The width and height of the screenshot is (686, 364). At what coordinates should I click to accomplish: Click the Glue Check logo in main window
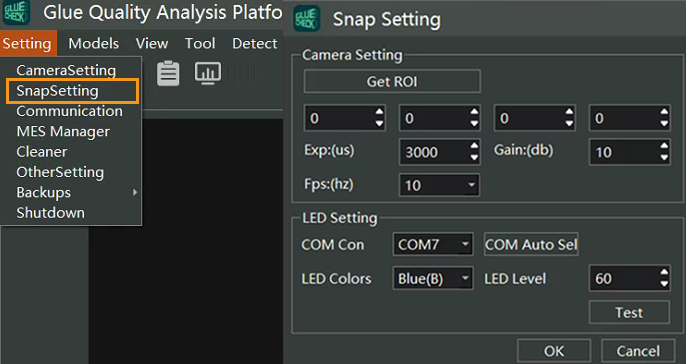(16, 12)
